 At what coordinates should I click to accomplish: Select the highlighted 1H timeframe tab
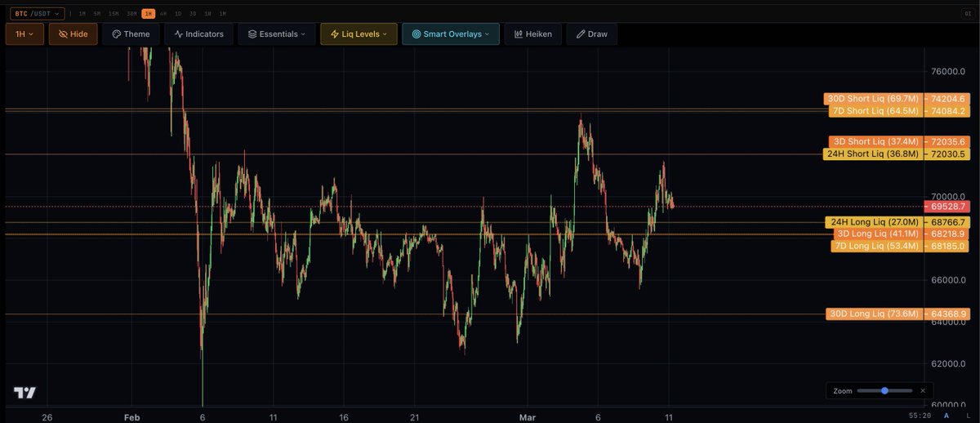click(x=148, y=14)
